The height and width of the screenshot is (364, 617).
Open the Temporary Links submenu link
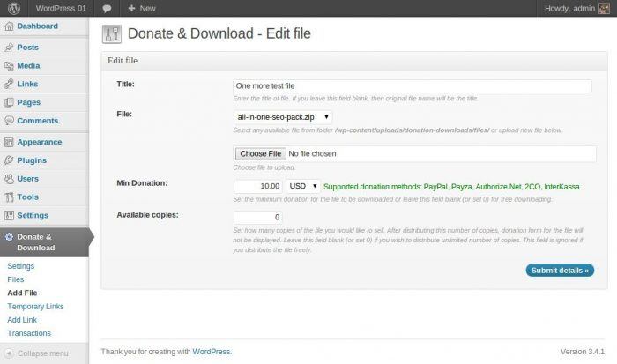point(35,307)
